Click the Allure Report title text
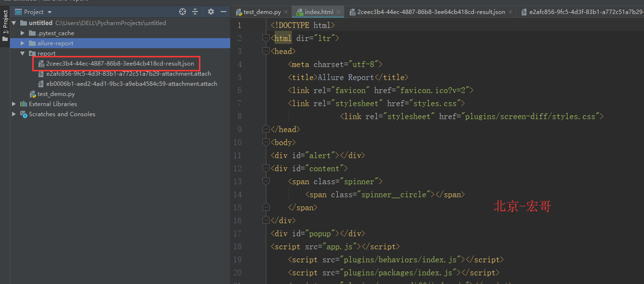 click(346, 77)
